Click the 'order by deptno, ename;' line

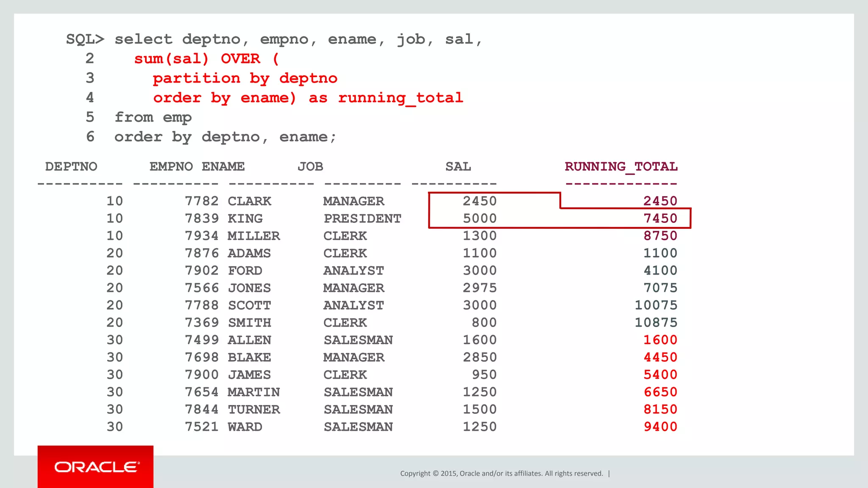pyautogui.click(x=225, y=137)
